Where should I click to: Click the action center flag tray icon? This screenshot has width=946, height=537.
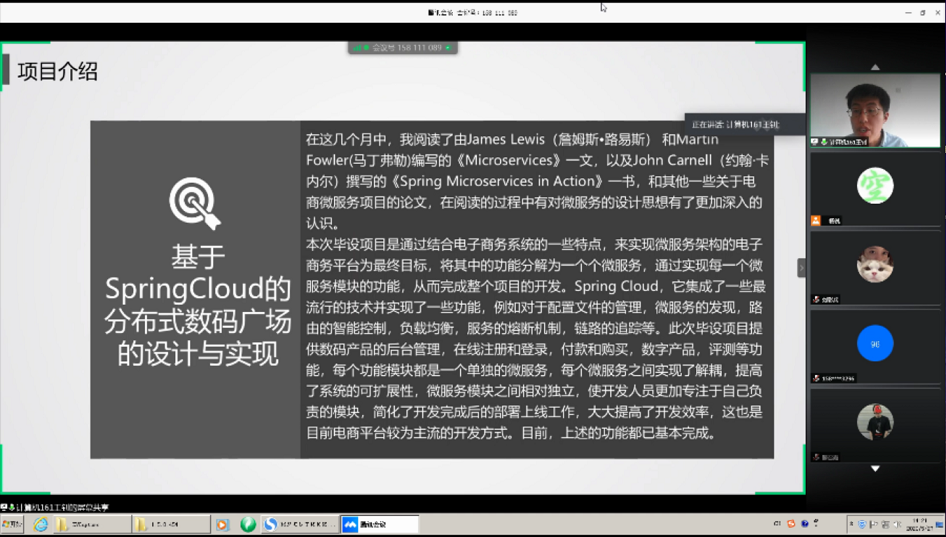[874, 524]
